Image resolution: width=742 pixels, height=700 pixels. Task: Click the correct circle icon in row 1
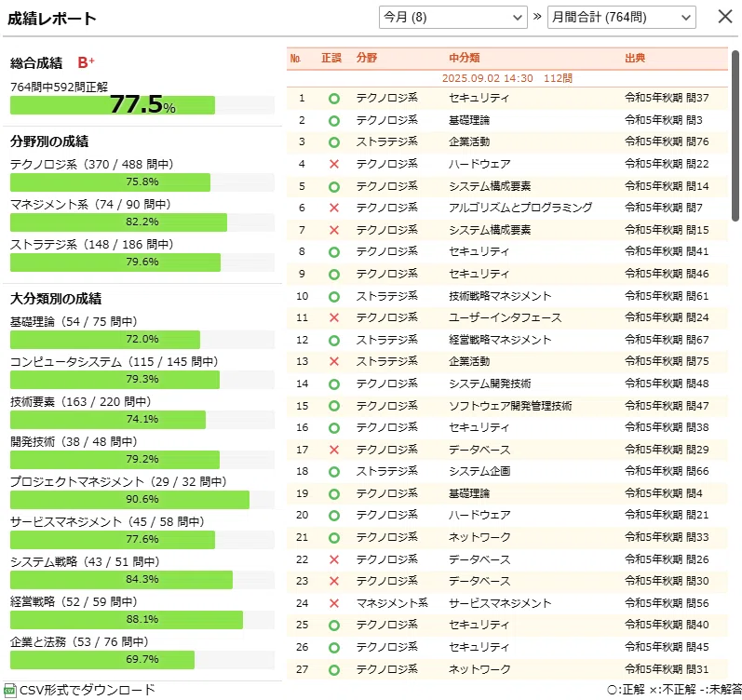click(334, 99)
